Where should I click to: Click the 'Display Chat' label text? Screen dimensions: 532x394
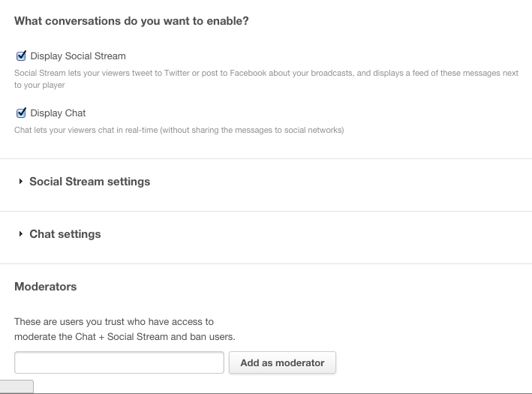[58, 113]
